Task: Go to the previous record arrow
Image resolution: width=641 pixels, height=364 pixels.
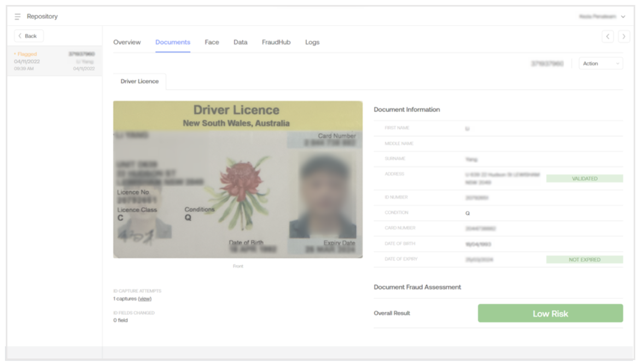Action: tap(608, 37)
